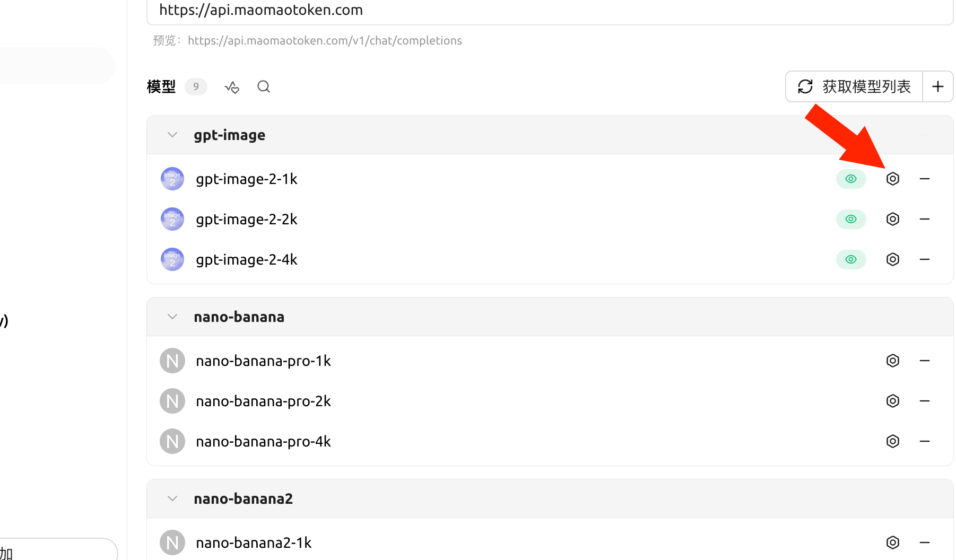The height and width of the screenshot is (560, 956).
Task: Open settings for nano-banana-pro-2k model
Action: click(893, 401)
